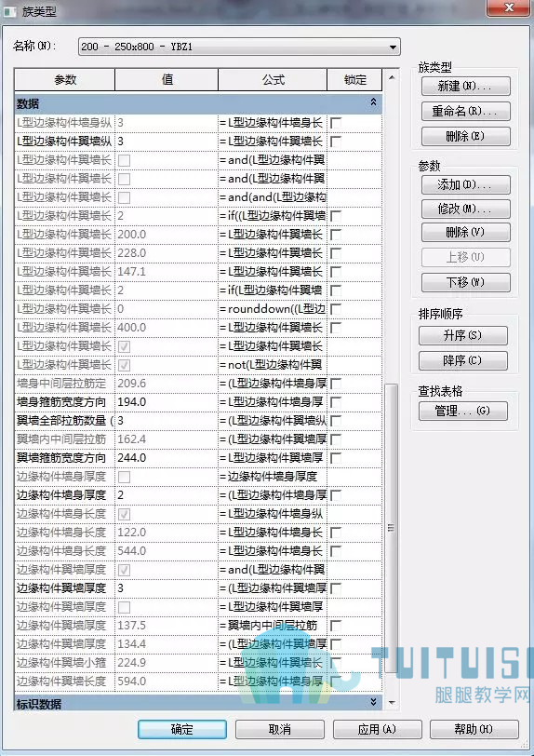The height and width of the screenshot is (756, 534).
Task: Toggle lock for row with value 137.5
Action: [x=336, y=626]
